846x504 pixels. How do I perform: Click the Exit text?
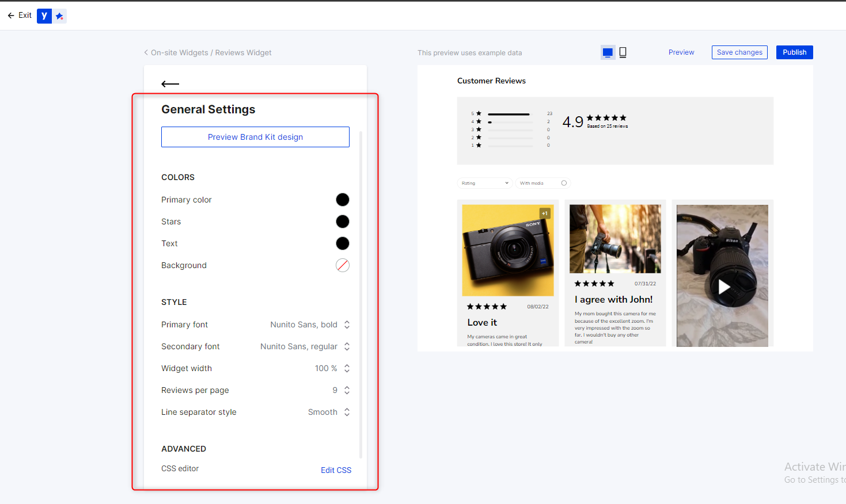coord(25,16)
